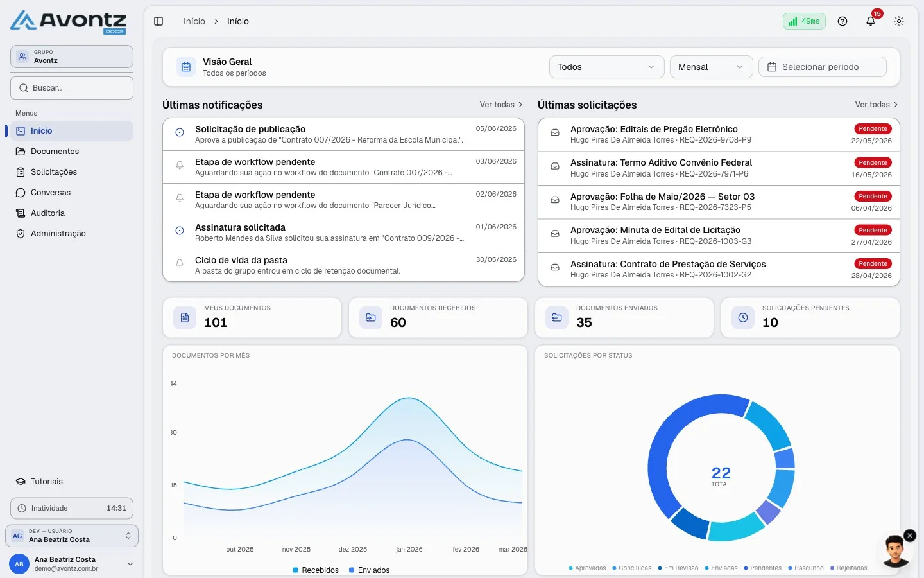Expand the Mensal period dropdown
Screen dimensions: 924x578
(x=711, y=67)
